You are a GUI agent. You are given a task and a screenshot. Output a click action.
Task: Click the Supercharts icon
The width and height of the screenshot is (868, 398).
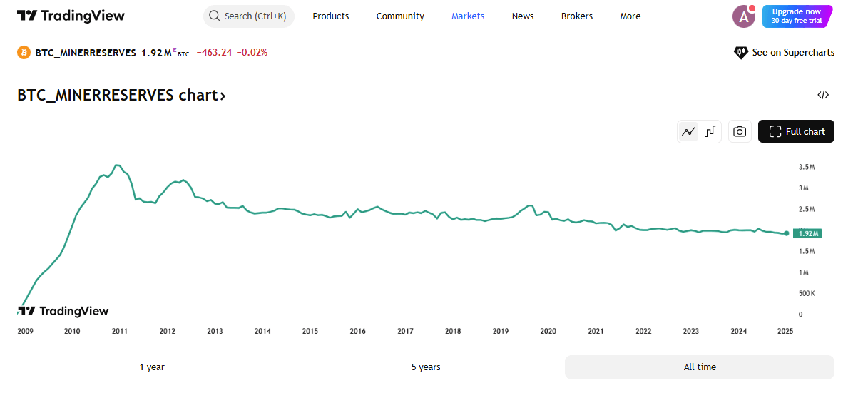tap(740, 52)
